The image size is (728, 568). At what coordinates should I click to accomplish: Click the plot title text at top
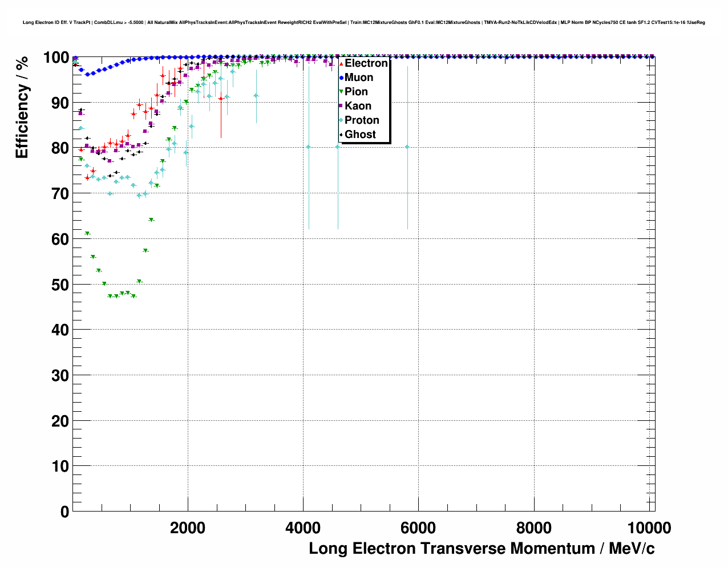pyautogui.click(x=363, y=23)
